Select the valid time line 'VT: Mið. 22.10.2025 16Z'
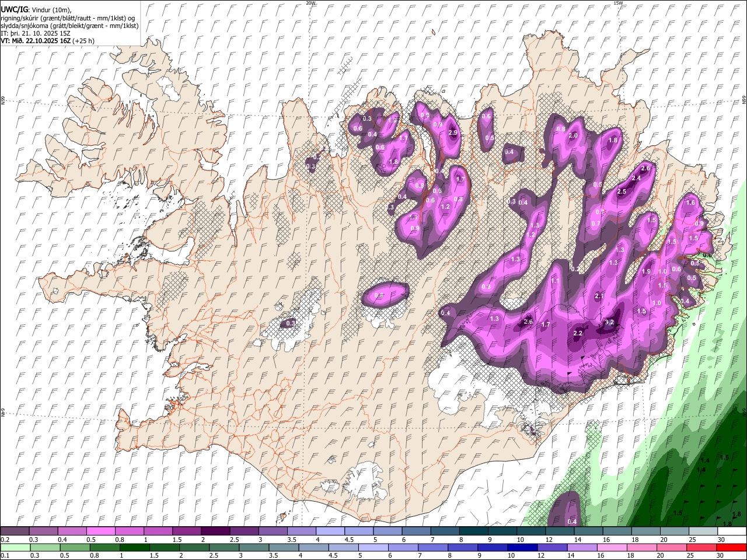Viewport: 747px width, 560px height. [36, 41]
